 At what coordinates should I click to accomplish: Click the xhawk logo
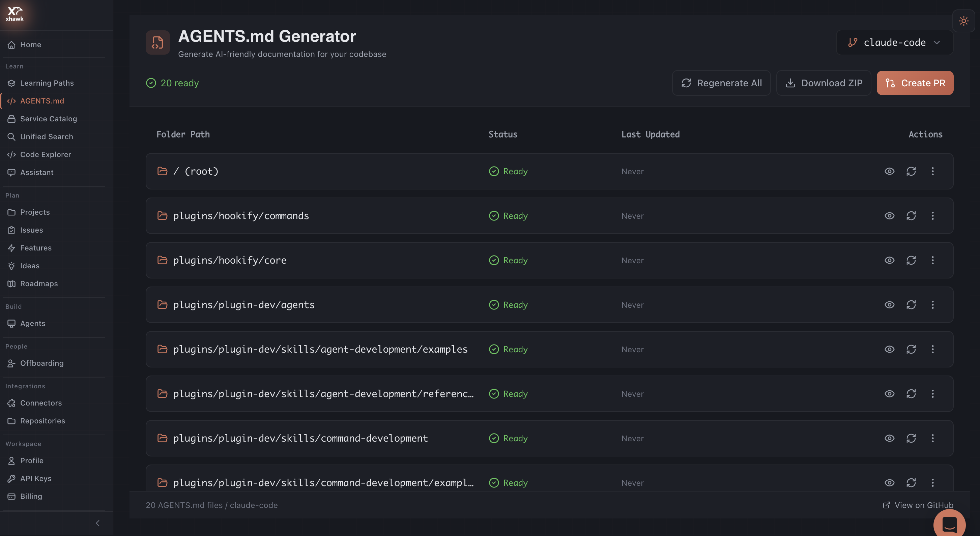[14, 14]
